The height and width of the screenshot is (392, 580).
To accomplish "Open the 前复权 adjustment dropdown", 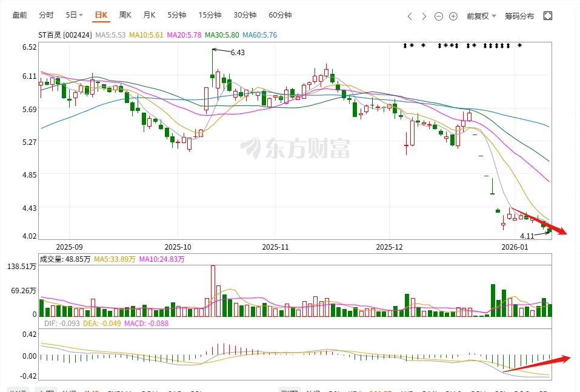I will pyautogui.click(x=481, y=16).
